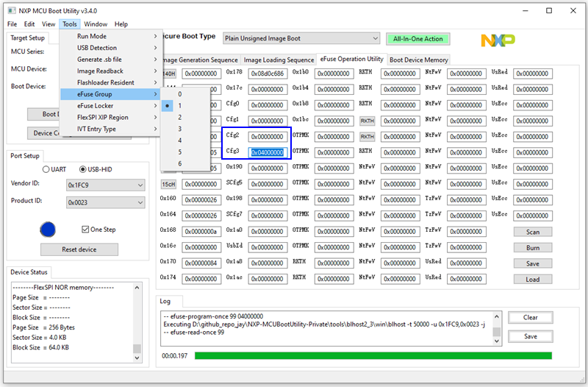Click the blue connection status circle
Image resolution: width=588 pixels, height=387 pixels.
tap(48, 230)
